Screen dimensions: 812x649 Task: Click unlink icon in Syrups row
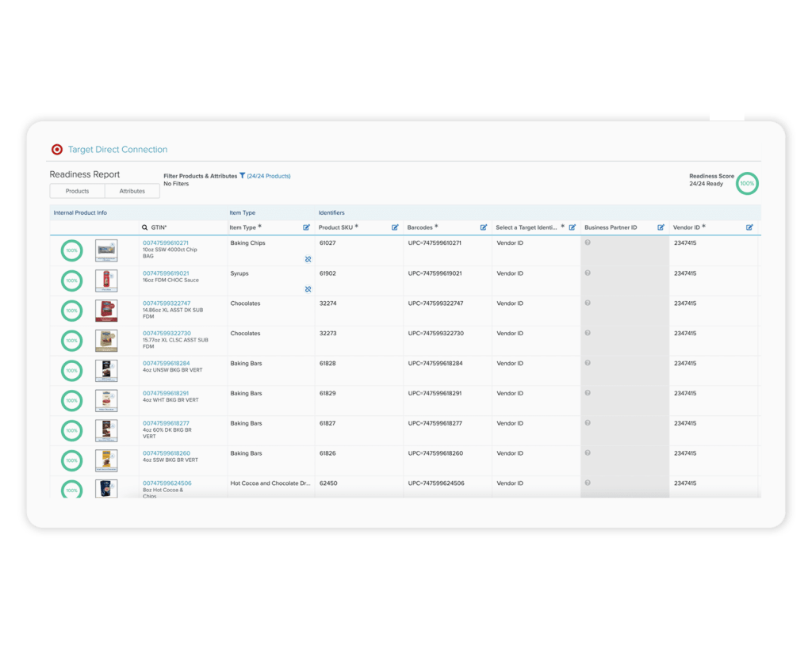[x=308, y=289]
